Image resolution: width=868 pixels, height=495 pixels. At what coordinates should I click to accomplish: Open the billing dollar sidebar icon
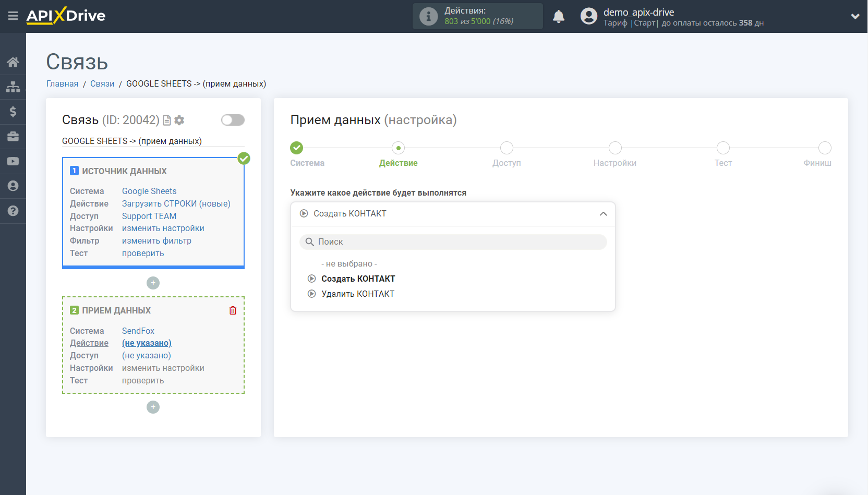[x=13, y=112]
